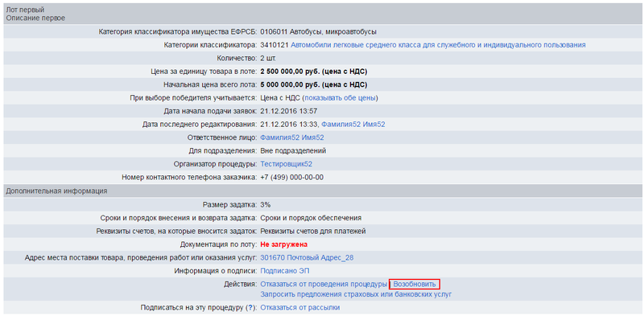Click 'Описание первое' header text
644x316 pixels.
point(35,18)
